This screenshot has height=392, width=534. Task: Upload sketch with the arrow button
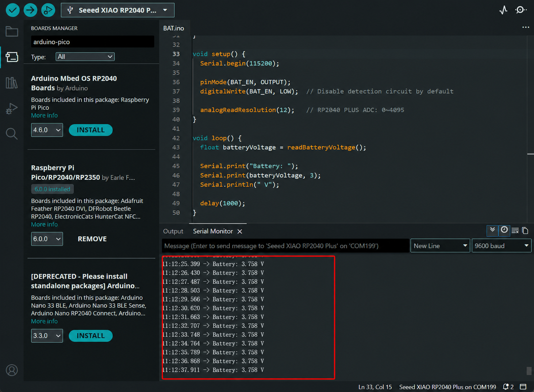pyautogui.click(x=31, y=10)
